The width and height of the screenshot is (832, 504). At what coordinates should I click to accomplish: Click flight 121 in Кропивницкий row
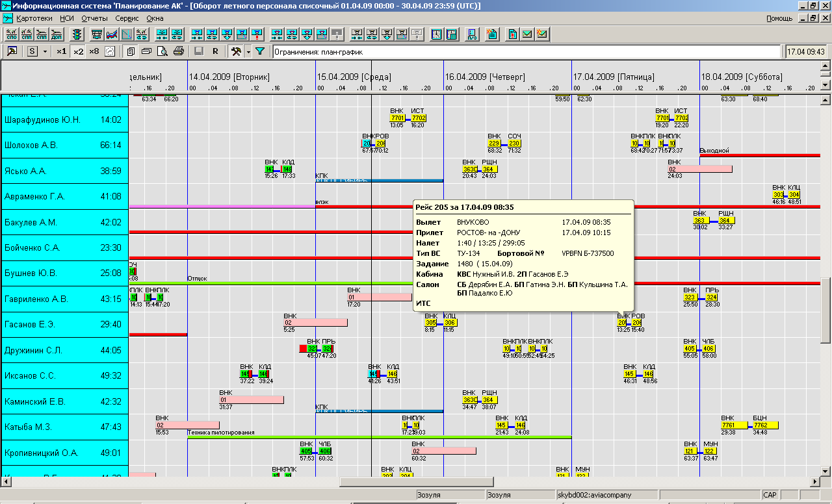(690, 451)
